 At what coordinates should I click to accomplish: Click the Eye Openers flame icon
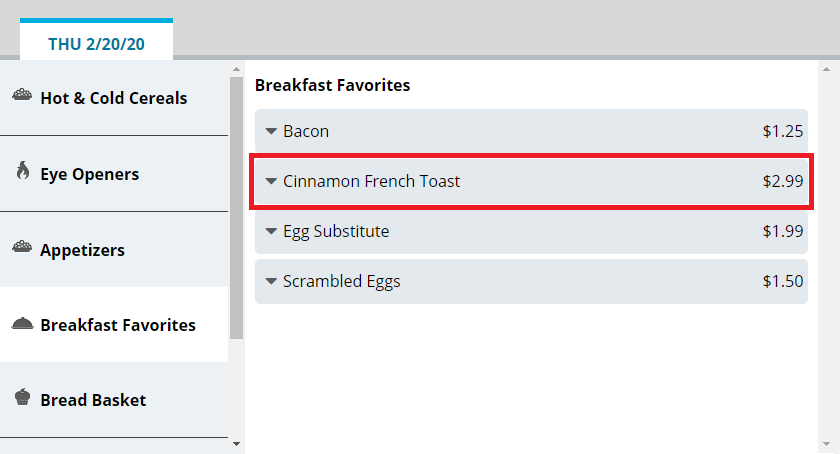point(22,172)
